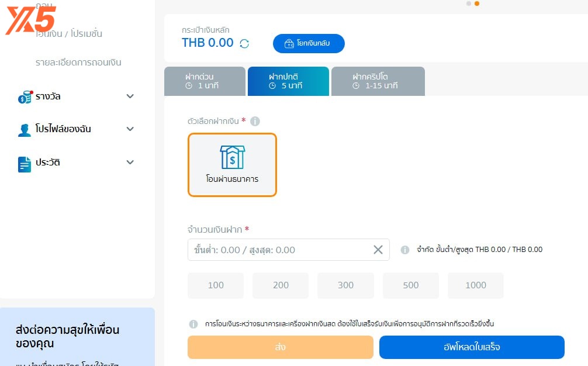Click the rewards coins icon
588x366 pixels.
(25, 96)
